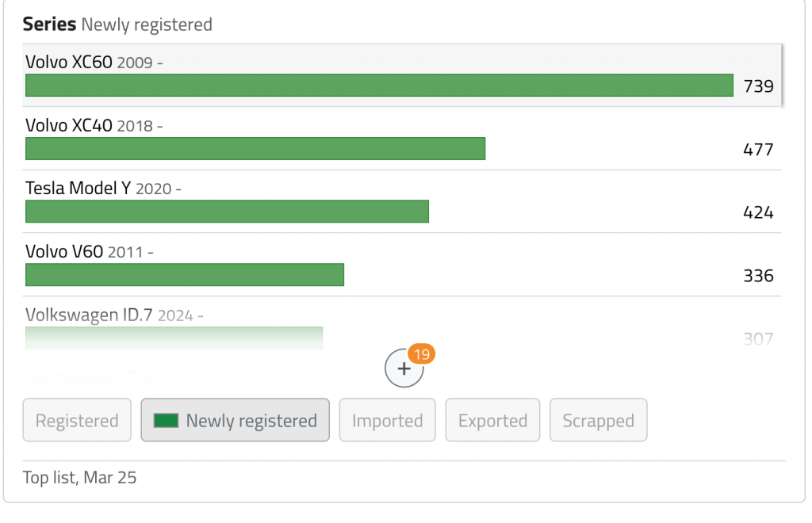Click the green swatch in Newly registered
812x523 pixels.
(166, 420)
